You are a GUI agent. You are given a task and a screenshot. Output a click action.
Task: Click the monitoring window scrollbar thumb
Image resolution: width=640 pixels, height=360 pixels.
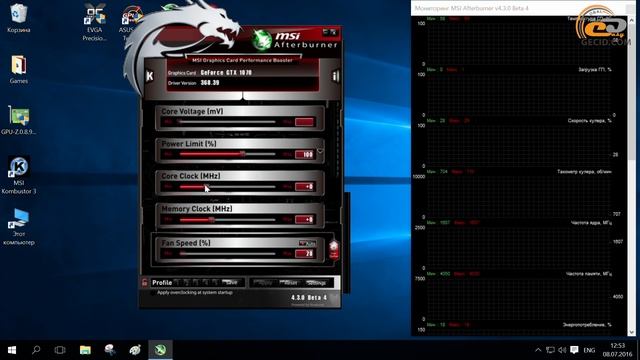pos(632,92)
